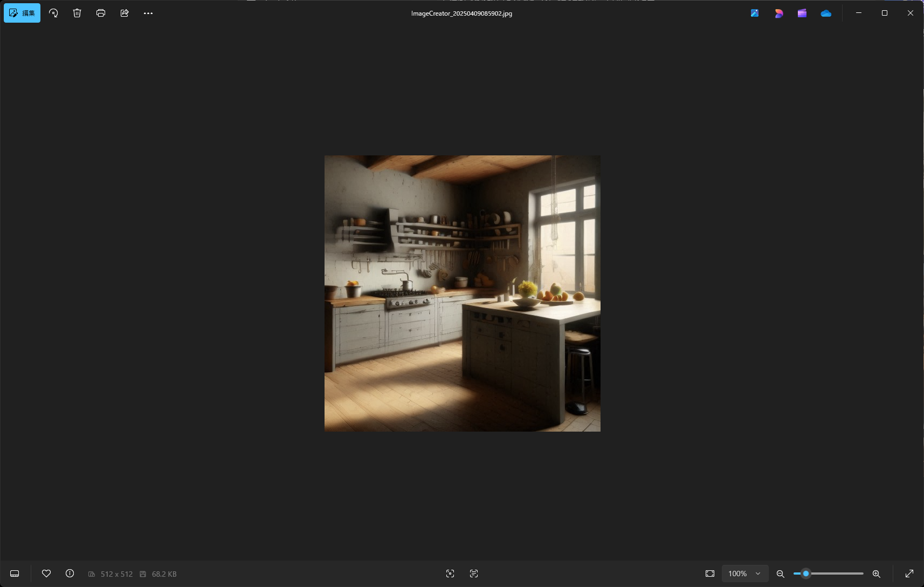Screen dimensions: 924x587
Task: Open the blue image edit app icon
Action: pyautogui.click(x=755, y=13)
